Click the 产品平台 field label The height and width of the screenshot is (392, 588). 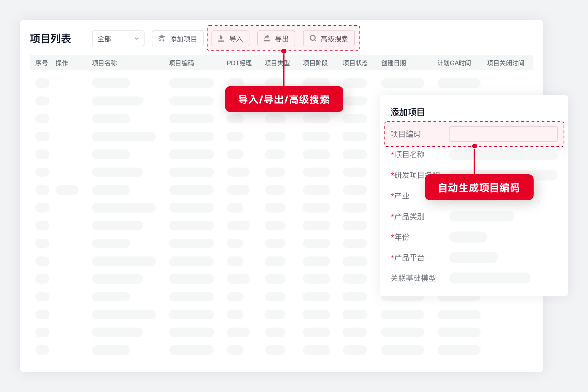pos(408,257)
